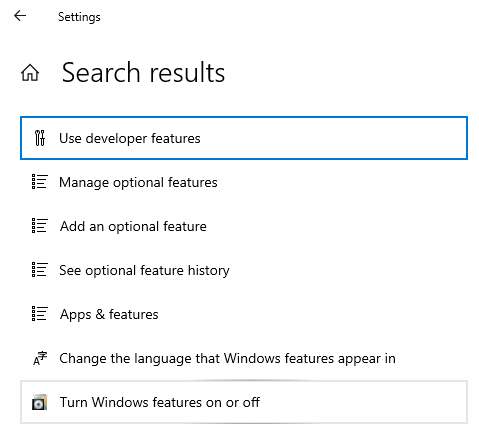Click the list icon beside Manage optional features
Image resolution: width=479 pixels, height=432 pixels.
tap(40, 182)
